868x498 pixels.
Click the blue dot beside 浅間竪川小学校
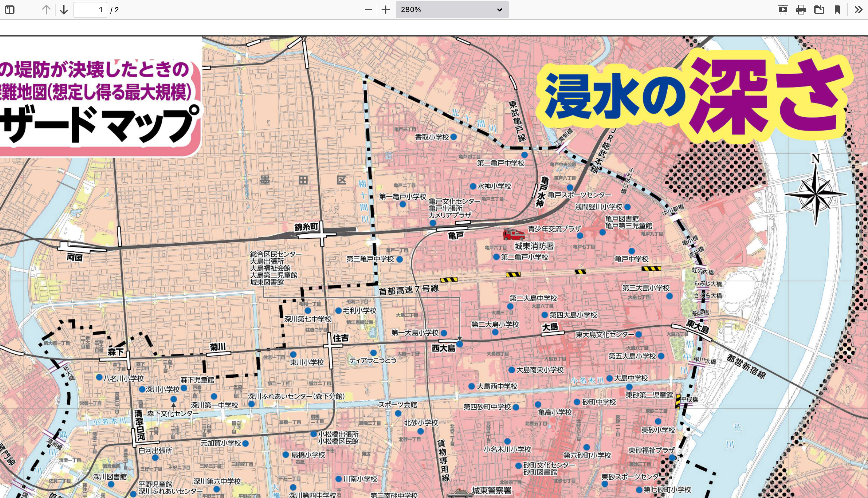click(x=627, y=207)
